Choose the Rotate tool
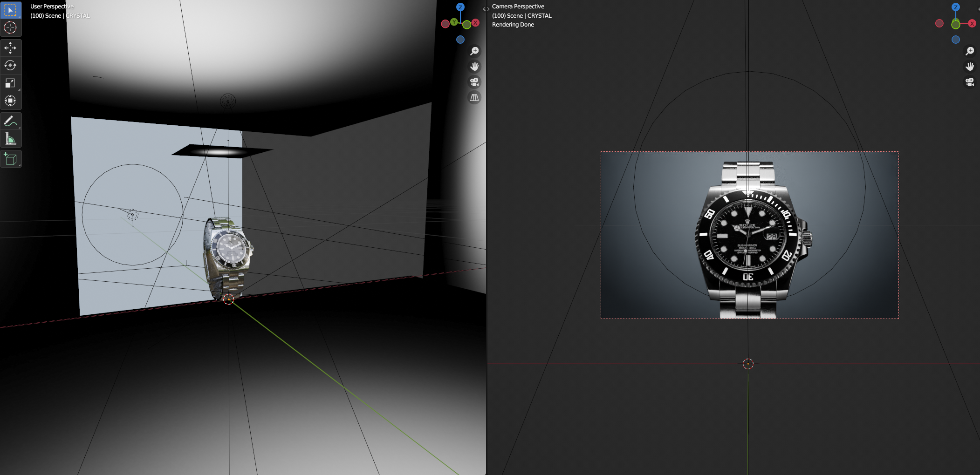Image resolution: width=980 pixels, height=475 pixels. pyautogui.click(x=10, y=65)
